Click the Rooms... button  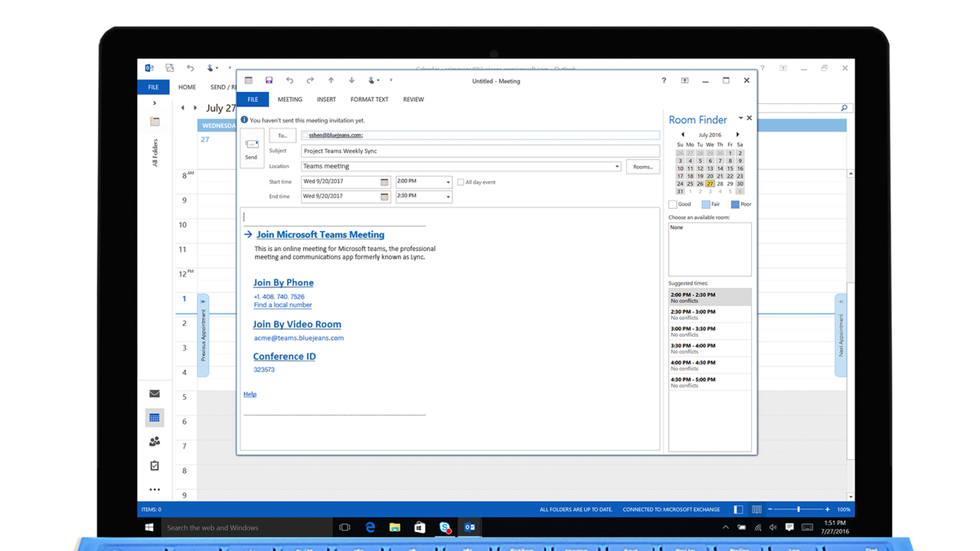point(642,167)
